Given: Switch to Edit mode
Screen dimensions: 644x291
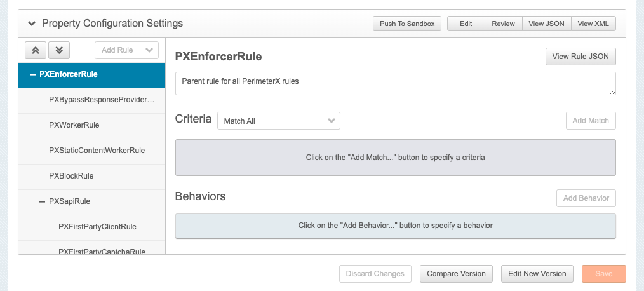Looking at the screenshot, I should pyautogui.click(x=466, y=24).
